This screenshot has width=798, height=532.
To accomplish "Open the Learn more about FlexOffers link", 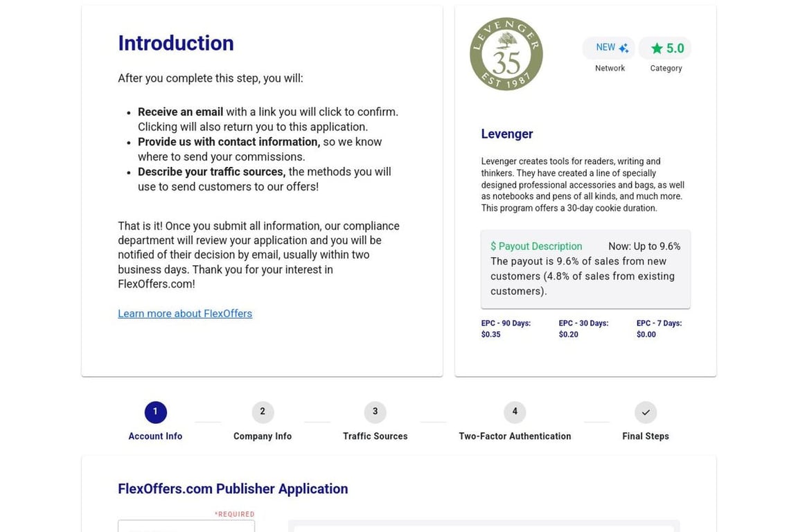I will tap(185, 314).
